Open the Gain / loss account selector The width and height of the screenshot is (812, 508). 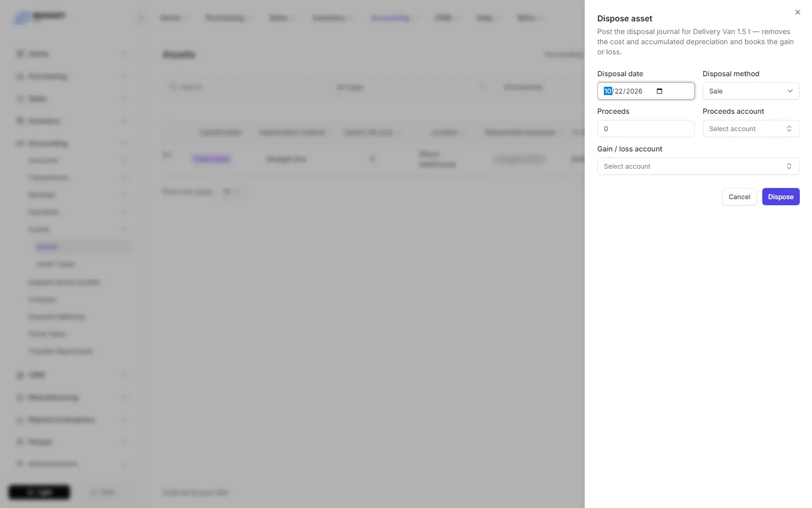[x=698, y=166]
